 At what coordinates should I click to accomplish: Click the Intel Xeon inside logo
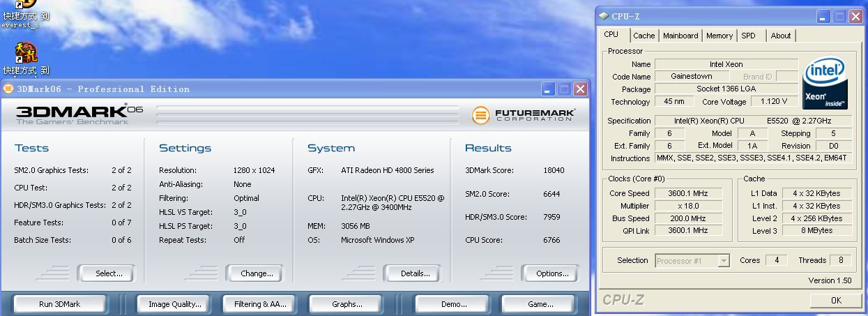[x=825, y=84]
